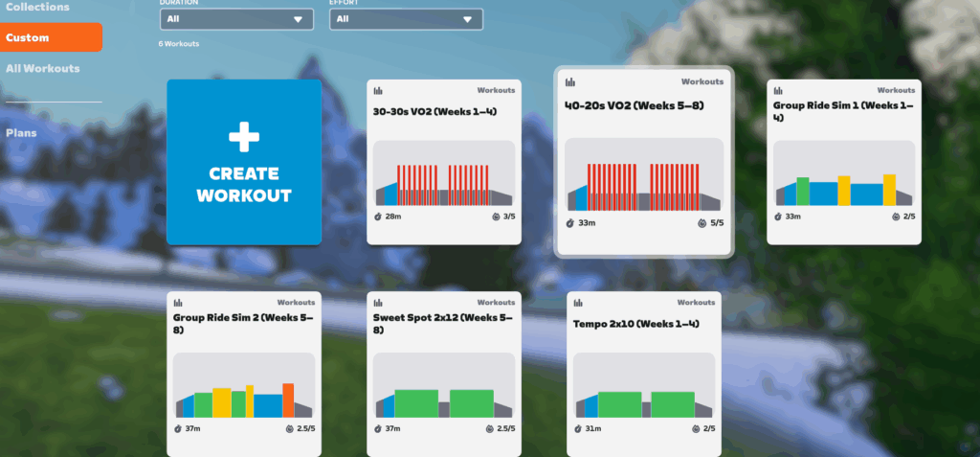Open the Duration filter dropdown
This screenshot has height=457, width=980.
tap(235, 19)
